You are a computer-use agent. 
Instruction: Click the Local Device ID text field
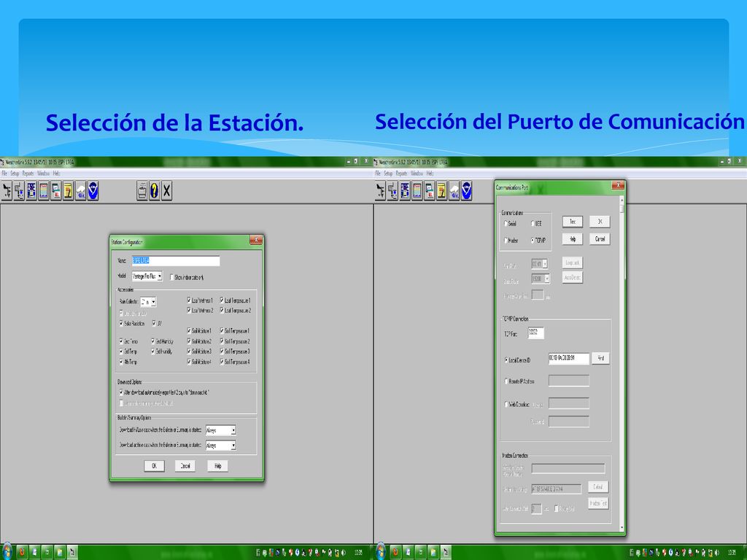click(x=569, y=358)
